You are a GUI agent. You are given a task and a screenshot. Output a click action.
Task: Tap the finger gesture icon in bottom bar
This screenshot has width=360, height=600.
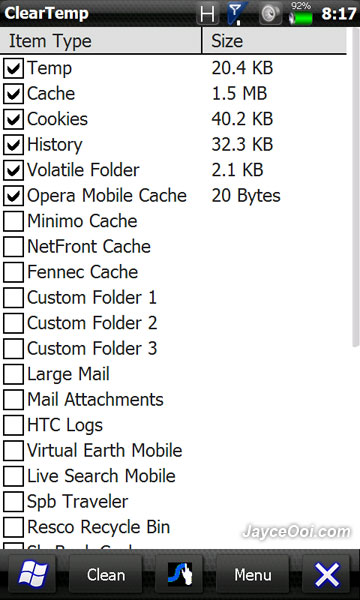pos(180,574)
